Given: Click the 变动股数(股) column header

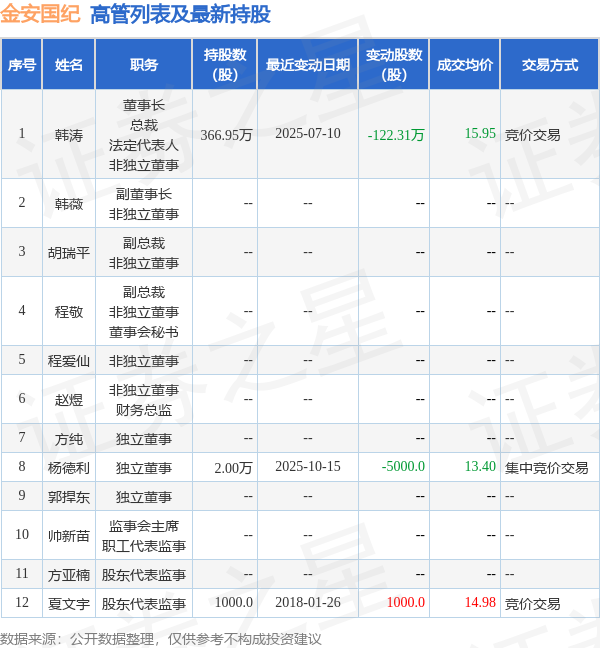Looking at the screenshot, I should coord(394,64).
